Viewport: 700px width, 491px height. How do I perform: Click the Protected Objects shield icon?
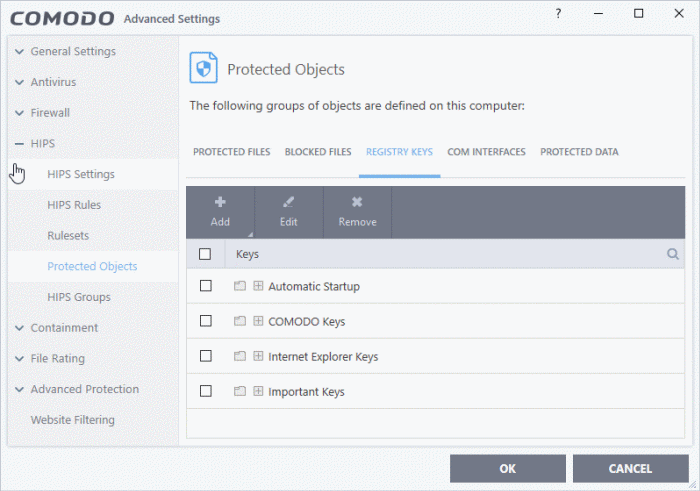pos(204,68)
